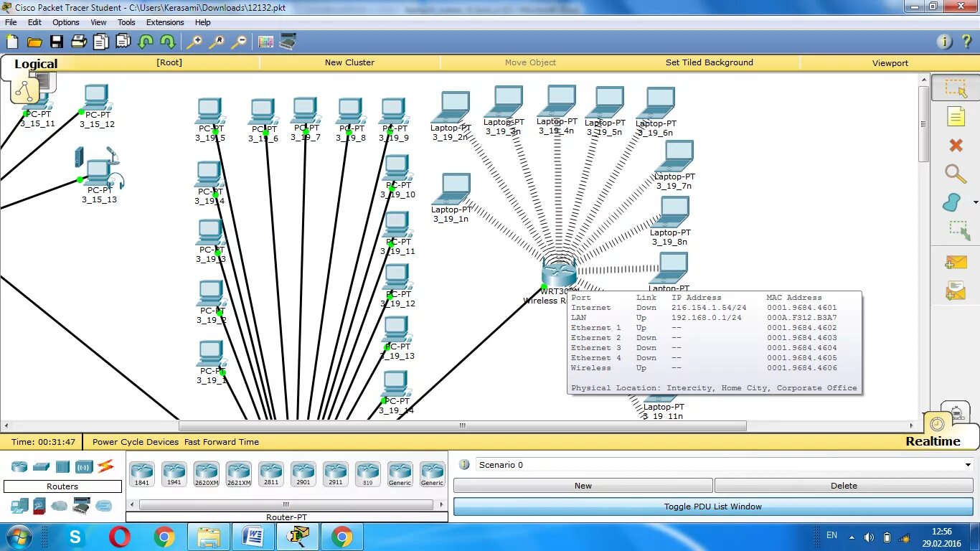This screenshot has width=980, height=551.
Task: Print using the printer toolbar icon
Action: (79, 42)
